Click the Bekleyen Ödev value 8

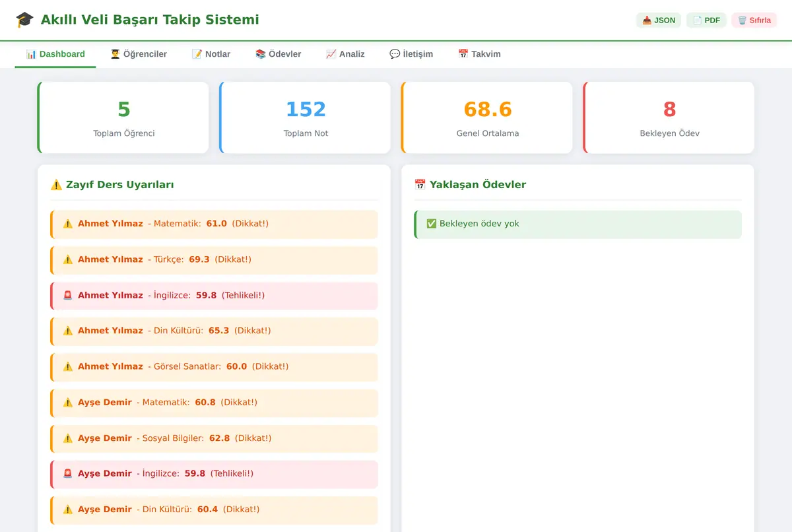click(670, 109)
